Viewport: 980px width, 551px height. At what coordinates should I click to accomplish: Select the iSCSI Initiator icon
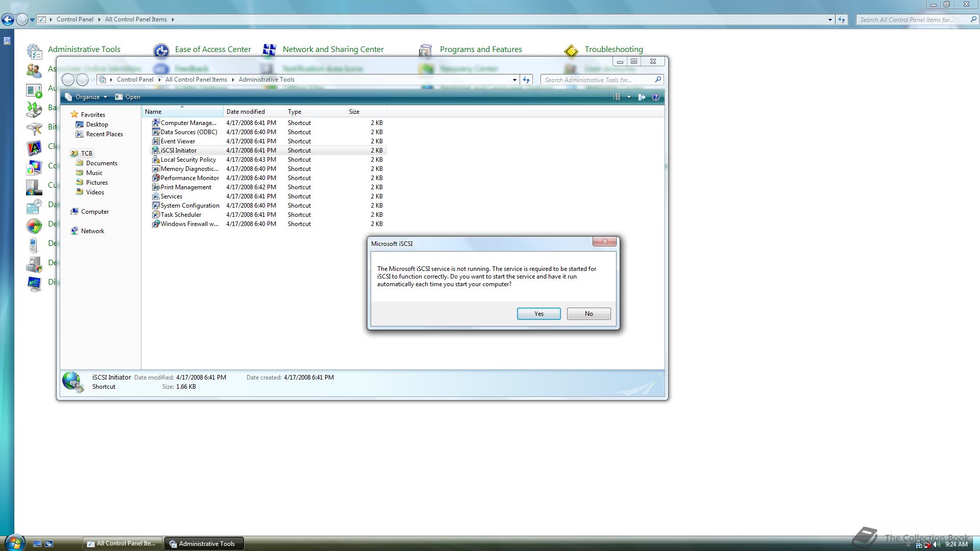pyautogui.click(x=156, y=151)
